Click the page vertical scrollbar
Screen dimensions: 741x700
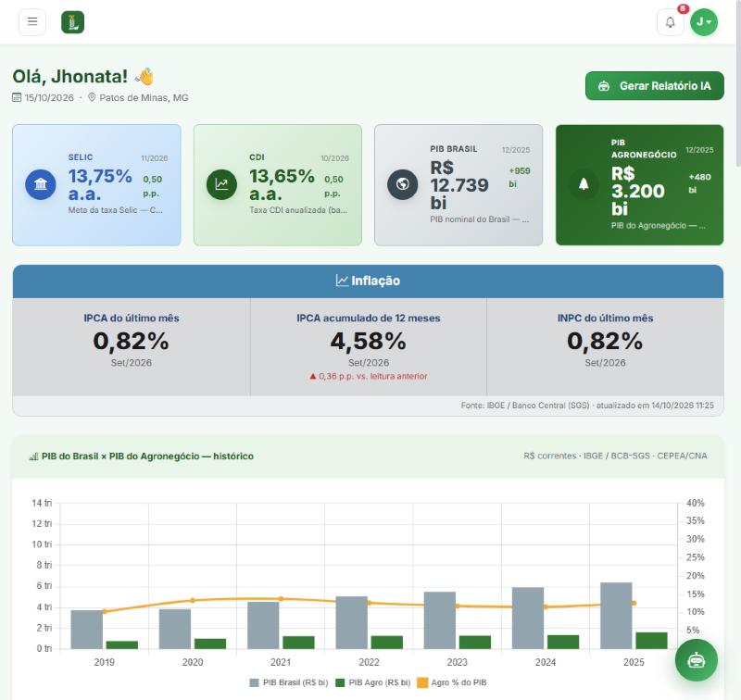737,82
